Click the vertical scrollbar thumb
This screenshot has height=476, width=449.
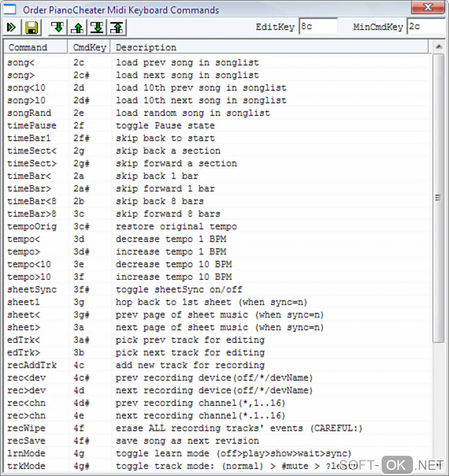[438, 198]
